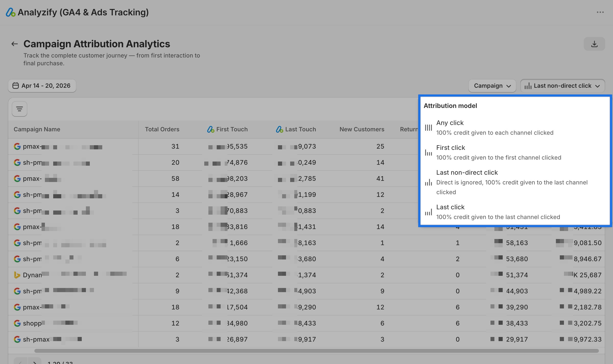Open the Campaign dropdown
The height and width of the screenshot is (364, 613).
[492, 86]
